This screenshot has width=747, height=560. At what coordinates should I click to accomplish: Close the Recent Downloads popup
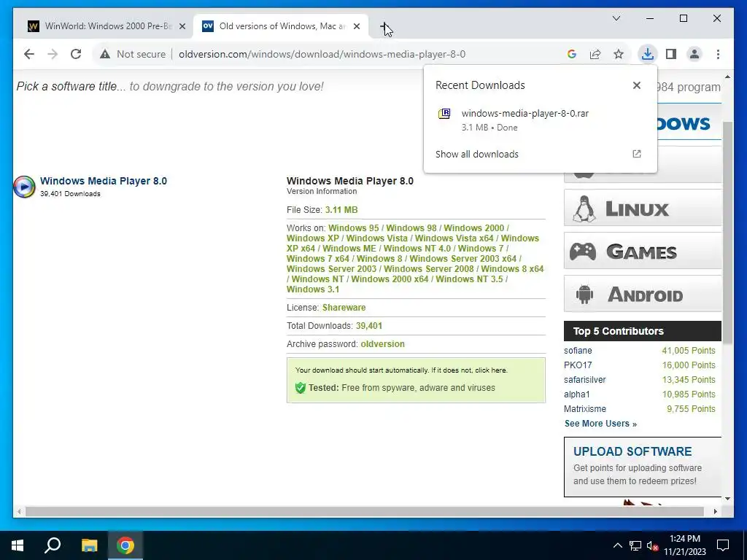coord(636,85)
